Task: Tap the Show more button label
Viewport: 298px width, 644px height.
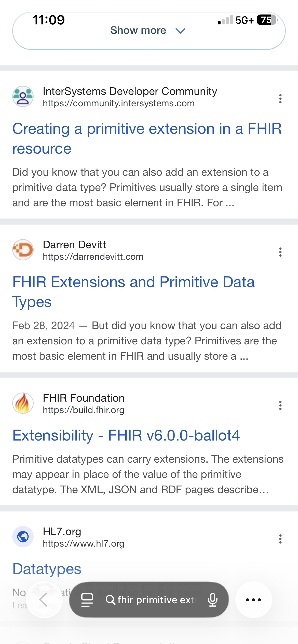Action: click(138, 30)
